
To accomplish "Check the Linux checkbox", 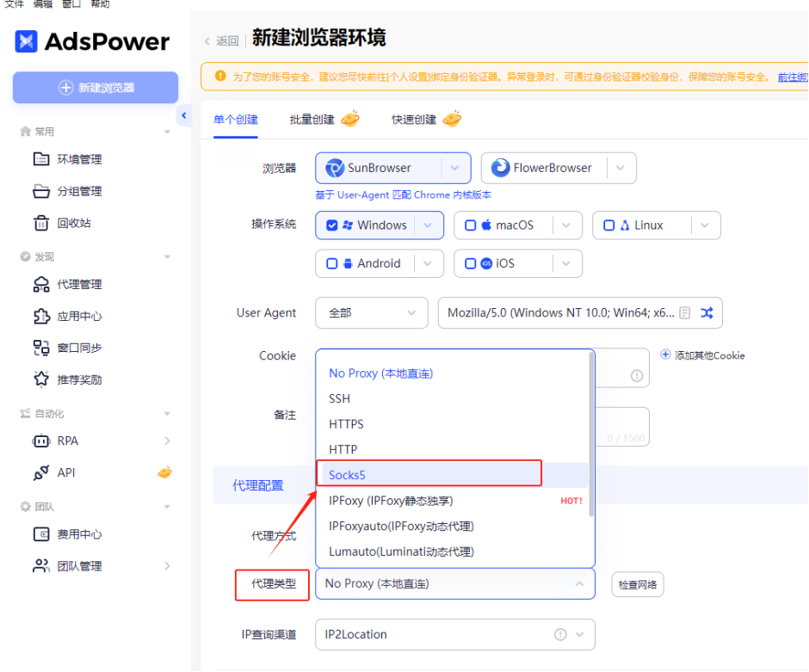I will 608,225.
